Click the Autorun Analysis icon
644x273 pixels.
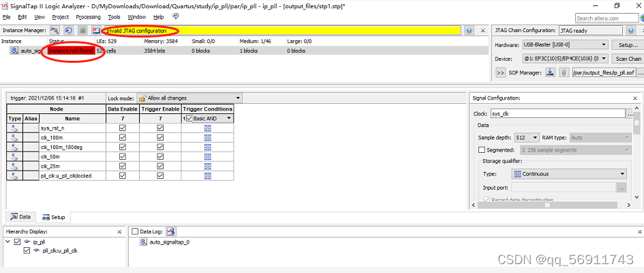[x=68, y=31]
